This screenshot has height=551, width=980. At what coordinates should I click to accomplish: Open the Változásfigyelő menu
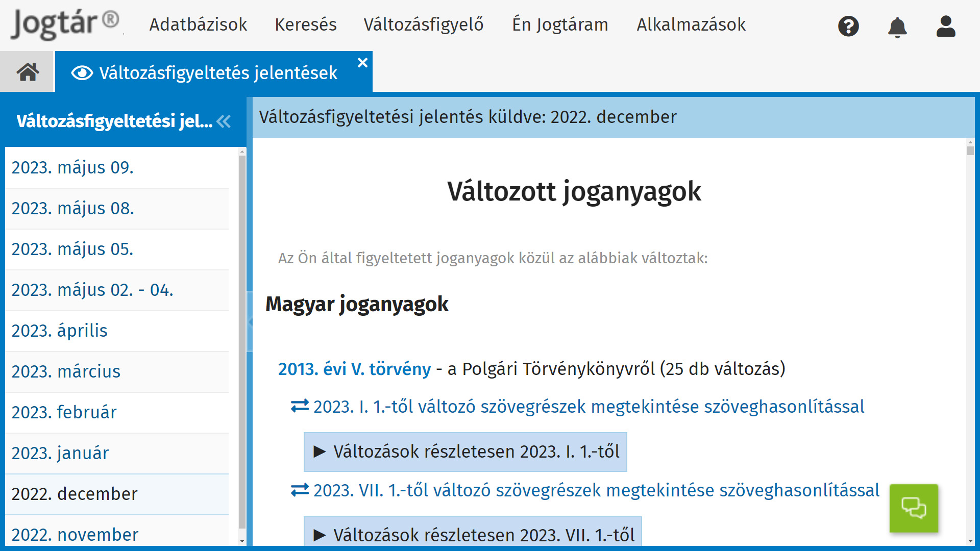click(423, 24)
